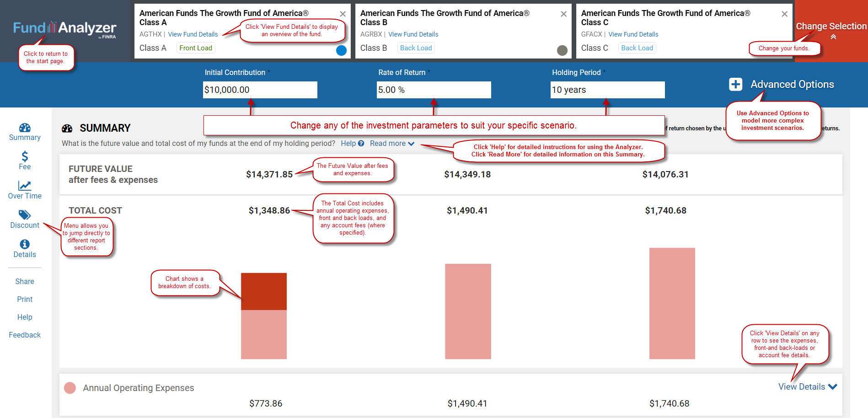Image resolution: width=868 pixels, height=418 pixels.
Task: Open the Feedback link in sidebar
Action: point(25,335)
